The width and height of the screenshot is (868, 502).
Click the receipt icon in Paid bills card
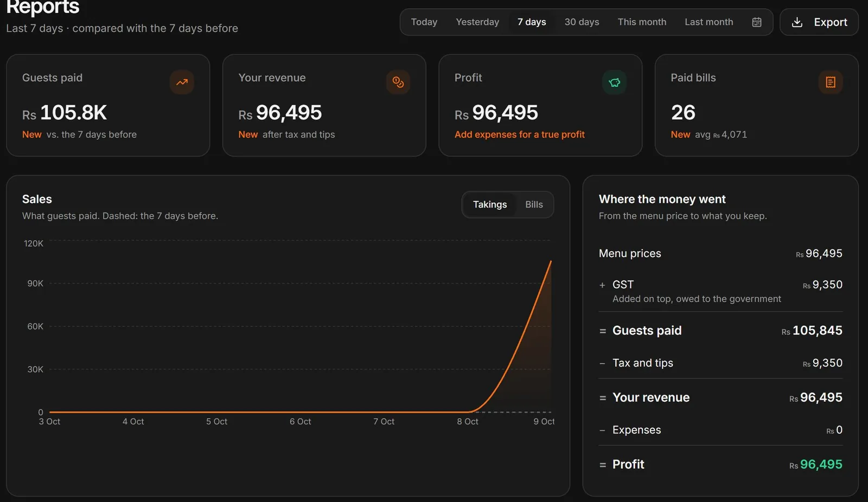click(x=831, y=82)
